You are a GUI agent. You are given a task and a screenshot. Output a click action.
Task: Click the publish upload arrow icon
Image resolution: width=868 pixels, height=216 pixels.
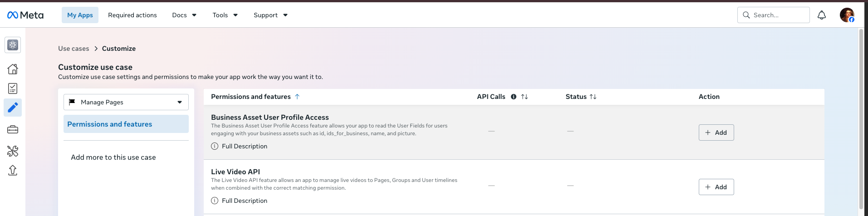pos(13,170)
